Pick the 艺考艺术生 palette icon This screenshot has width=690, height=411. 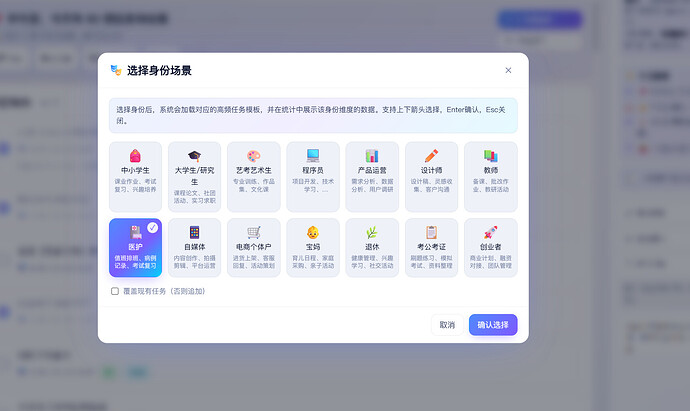click(253, 156)
